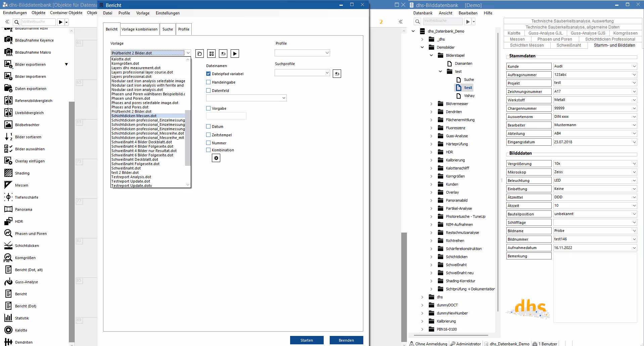Click the Volltextsuche field in the Demo window
644x346 pixels.
443,21
